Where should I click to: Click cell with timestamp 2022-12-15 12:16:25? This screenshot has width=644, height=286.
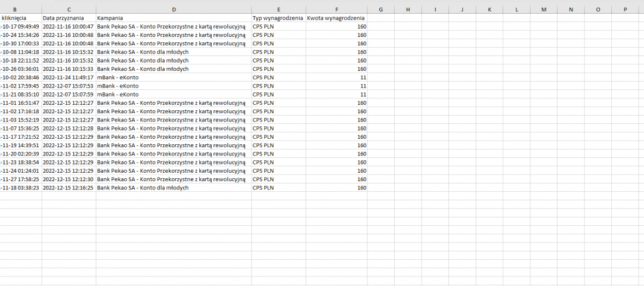click(x=69, y=188)
